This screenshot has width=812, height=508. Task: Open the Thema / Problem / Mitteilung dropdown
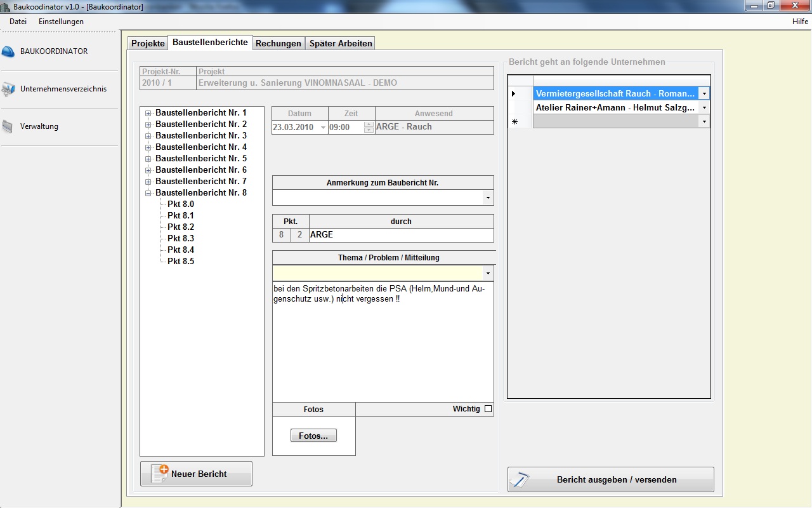487,274
